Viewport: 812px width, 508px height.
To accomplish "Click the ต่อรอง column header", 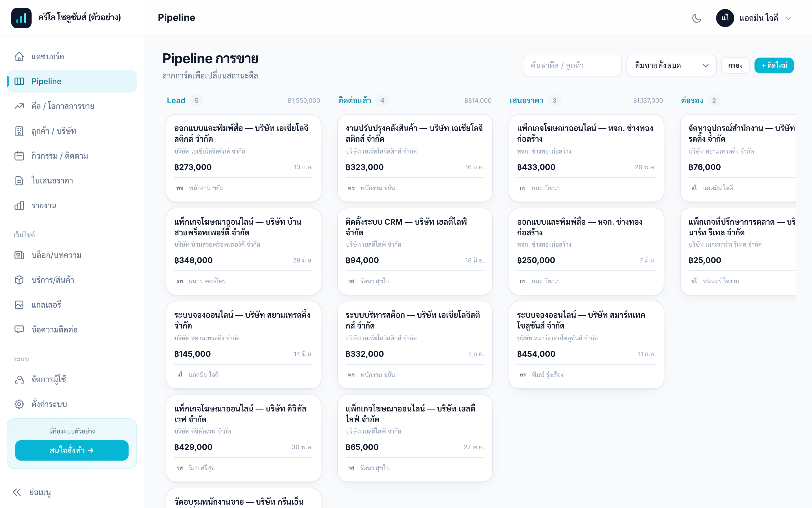I will tap(692, 100).
